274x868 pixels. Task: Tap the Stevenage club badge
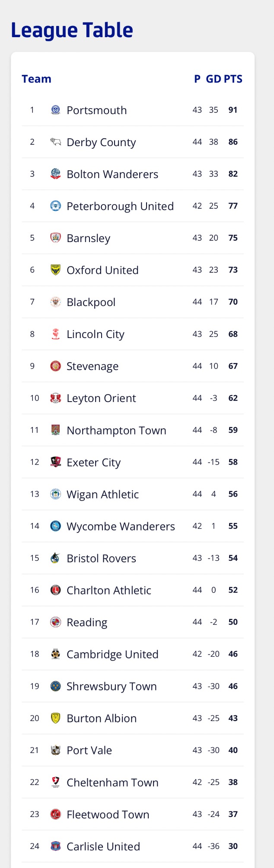tap(55, 366)
